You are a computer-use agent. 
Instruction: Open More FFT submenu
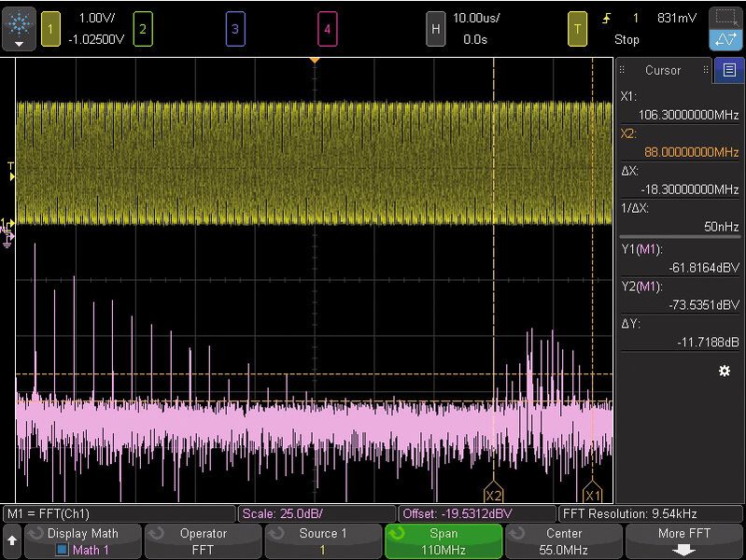[683, 541]
